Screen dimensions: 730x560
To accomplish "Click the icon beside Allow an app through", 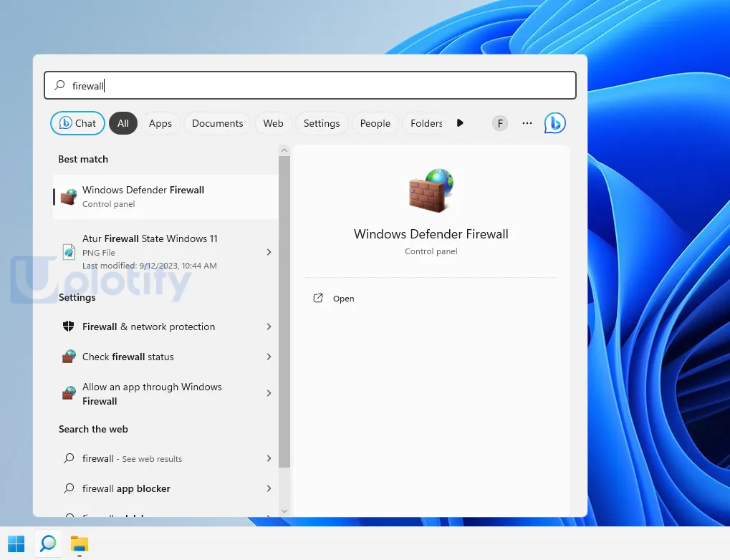I will tap(69, 393).
